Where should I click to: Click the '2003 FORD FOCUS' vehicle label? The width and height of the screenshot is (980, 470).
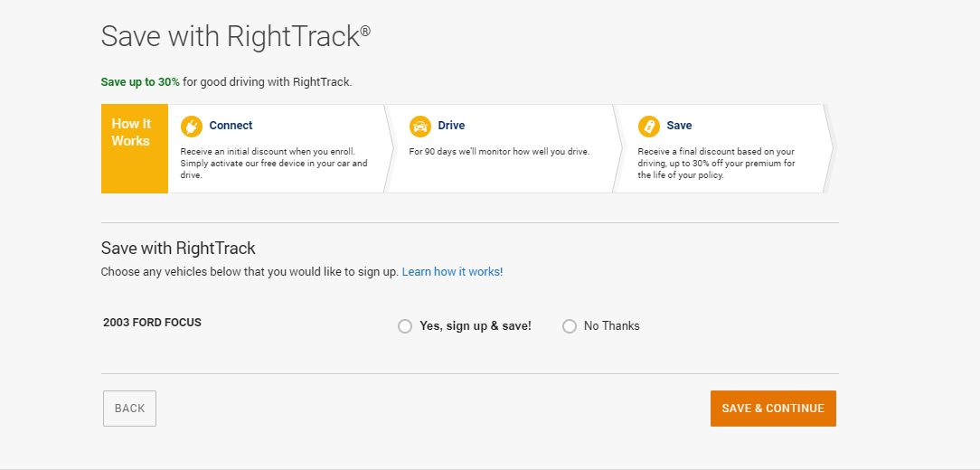tap(152, 324)
